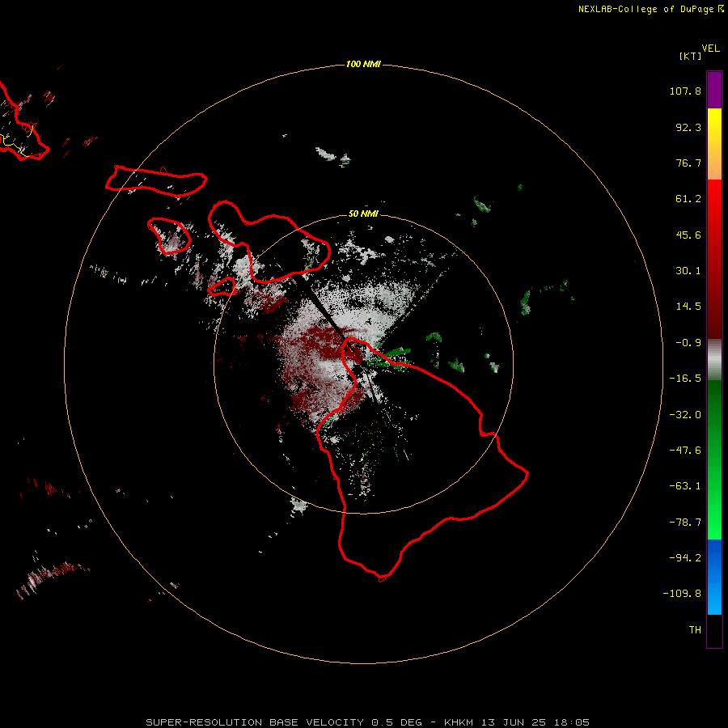This screenshot has width=728, height=728.
Task: Select the -0.9 legend value
Action: 688,343
